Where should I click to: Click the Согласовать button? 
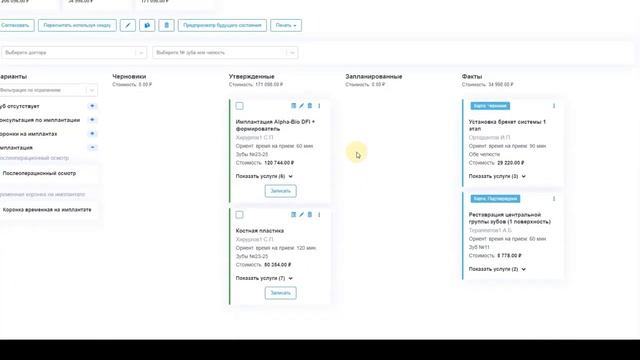(x=16, y=25)
